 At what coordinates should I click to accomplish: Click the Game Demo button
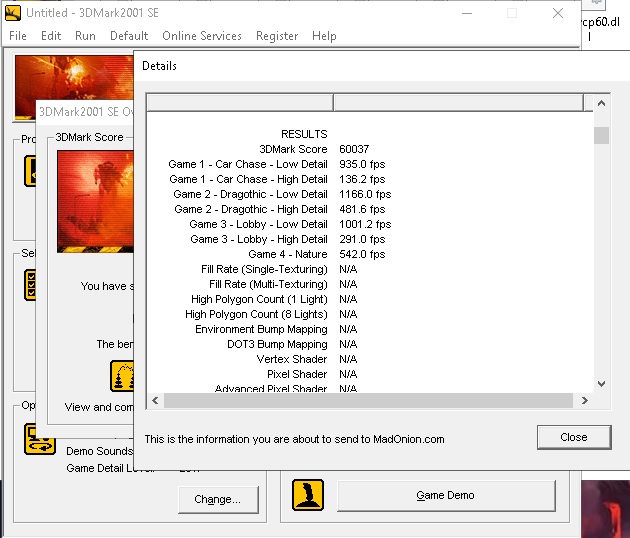click(x=446, y=495)
